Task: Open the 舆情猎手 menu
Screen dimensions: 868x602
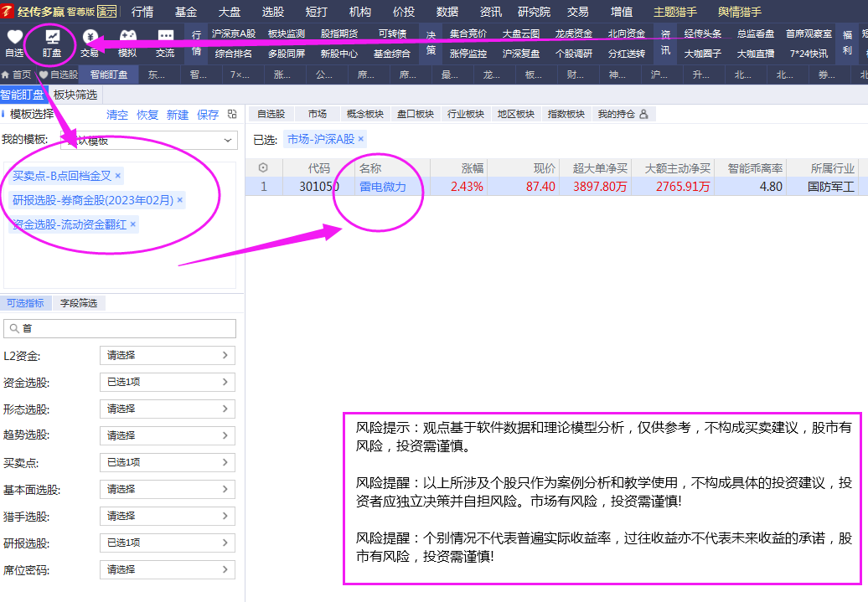Action: [x=740, y=12]
